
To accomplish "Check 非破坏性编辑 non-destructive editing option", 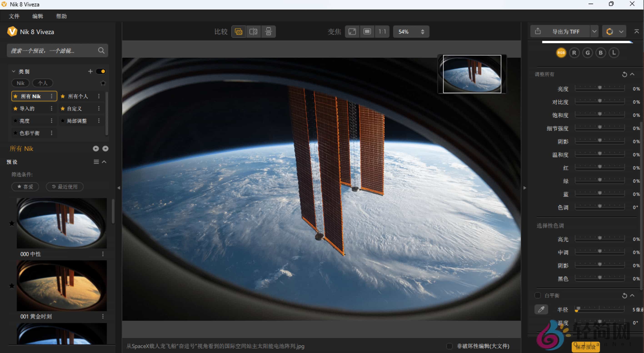I will coord(449,346).
